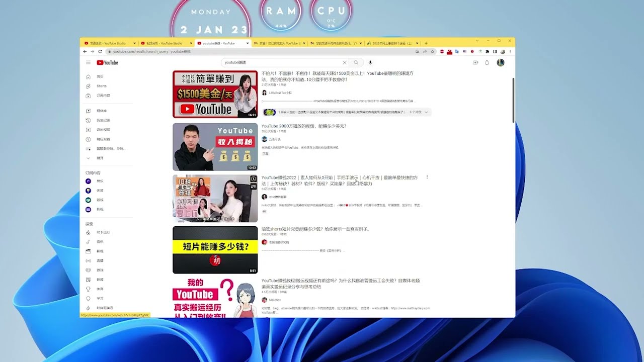Click the page vertical scrollbar

513,100
